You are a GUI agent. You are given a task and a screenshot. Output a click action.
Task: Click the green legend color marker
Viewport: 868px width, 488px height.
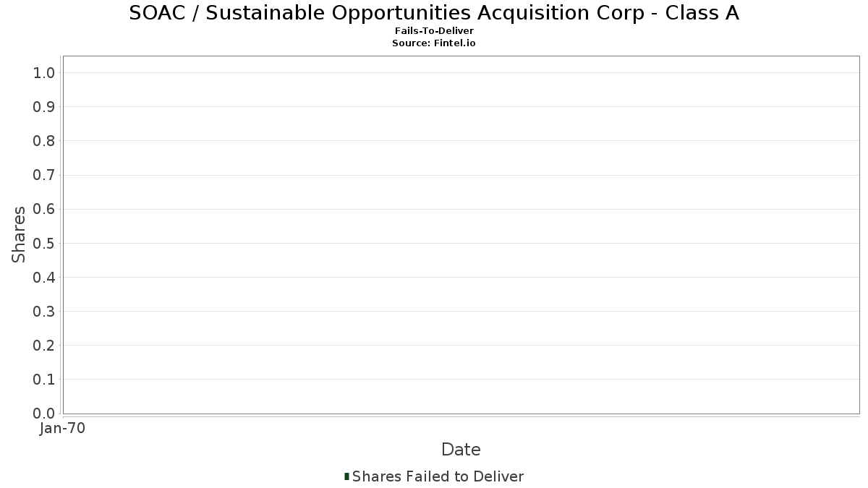(x=347, y=476)
